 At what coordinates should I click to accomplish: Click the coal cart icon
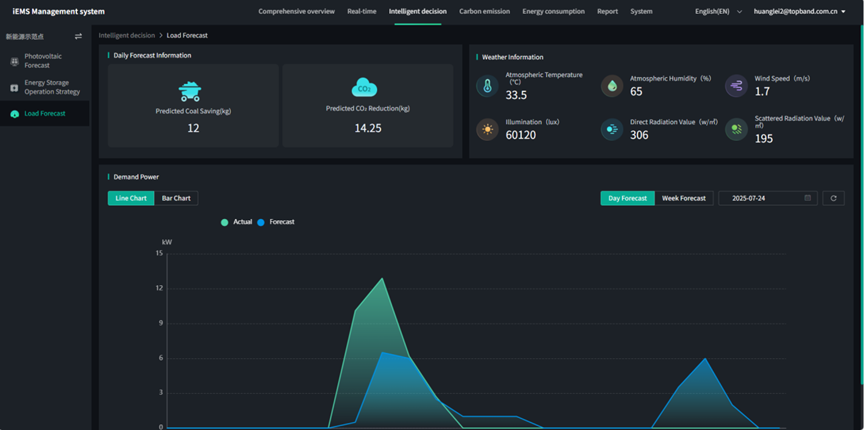190,90
